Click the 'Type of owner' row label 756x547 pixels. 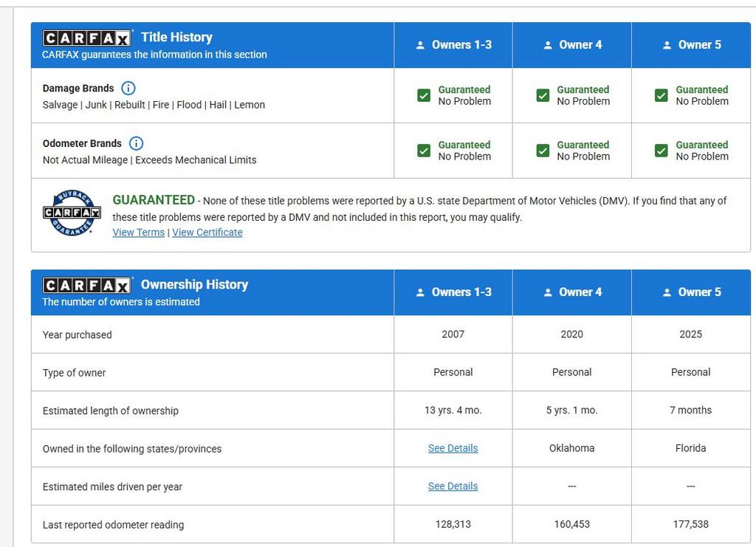click(x=74, y=373)
